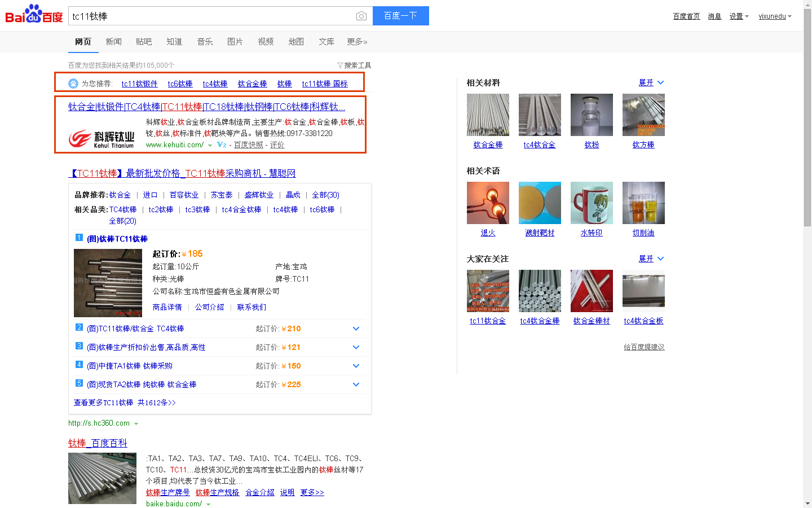Expand the 现货TA2钛棒 listing
812x508 pixels.
(356, 384)
